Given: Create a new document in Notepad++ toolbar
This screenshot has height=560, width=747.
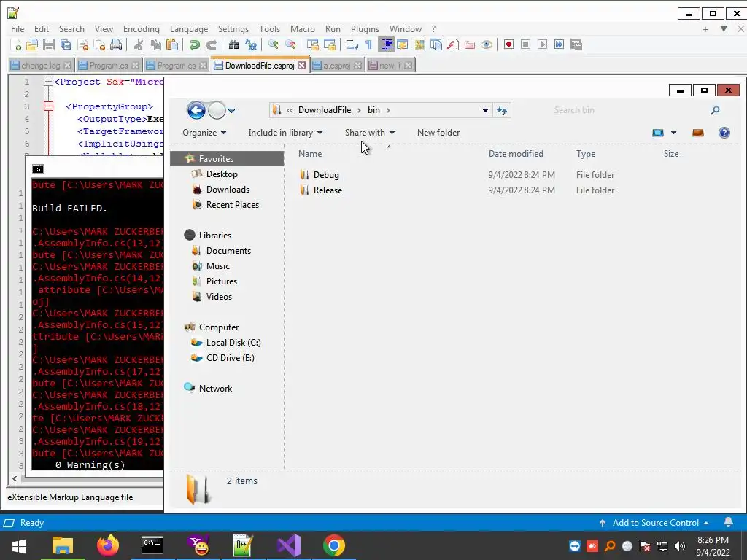Looking at the screenshot, I should [x=16, y=44].
